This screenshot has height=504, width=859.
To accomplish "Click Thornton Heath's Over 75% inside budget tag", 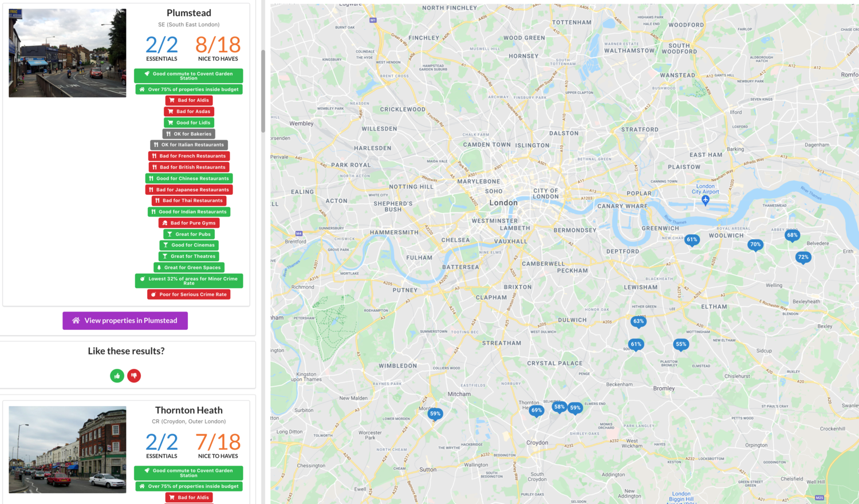I will pos(189,486).
